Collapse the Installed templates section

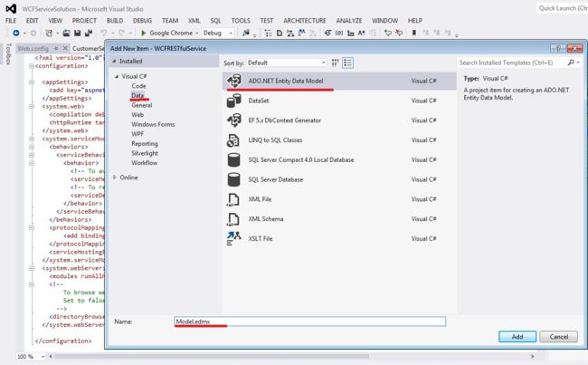114,61
